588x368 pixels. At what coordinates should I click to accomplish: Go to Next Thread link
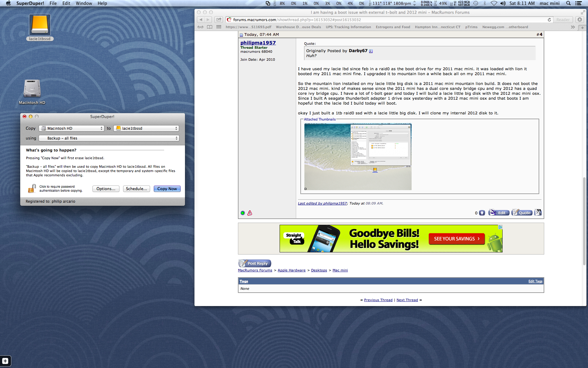(407, 300)
